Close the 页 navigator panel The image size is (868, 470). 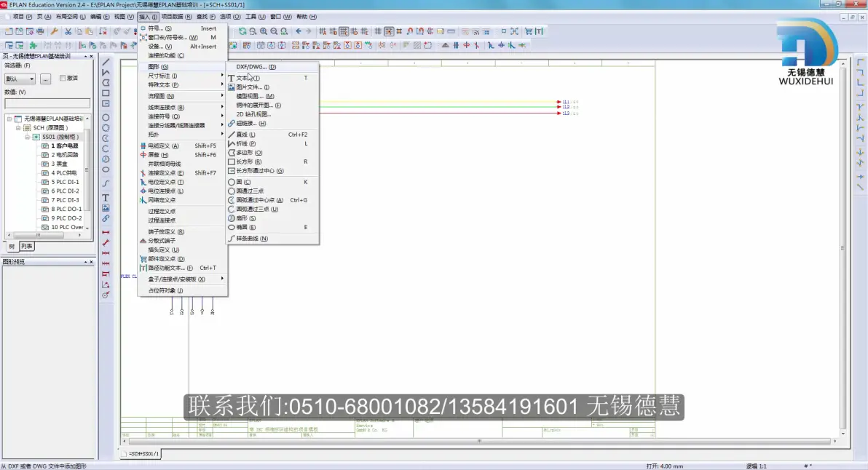91,57
